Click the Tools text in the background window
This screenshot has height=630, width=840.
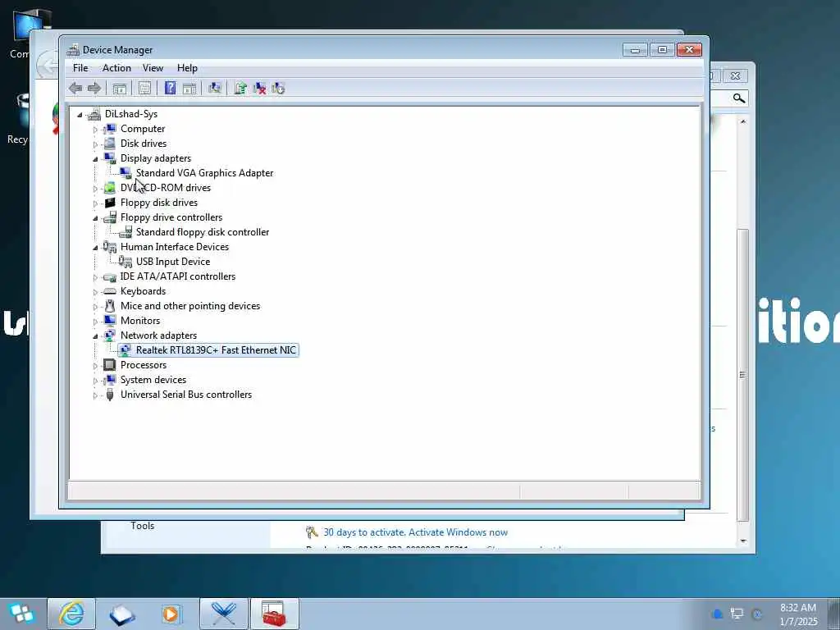click(143, 526)
